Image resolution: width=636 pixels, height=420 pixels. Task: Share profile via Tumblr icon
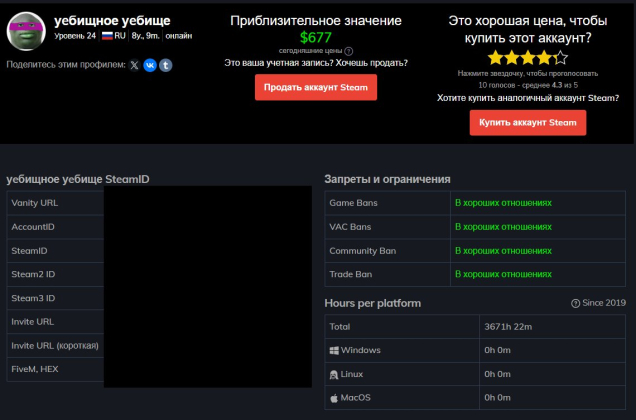[x=165, y=65]
